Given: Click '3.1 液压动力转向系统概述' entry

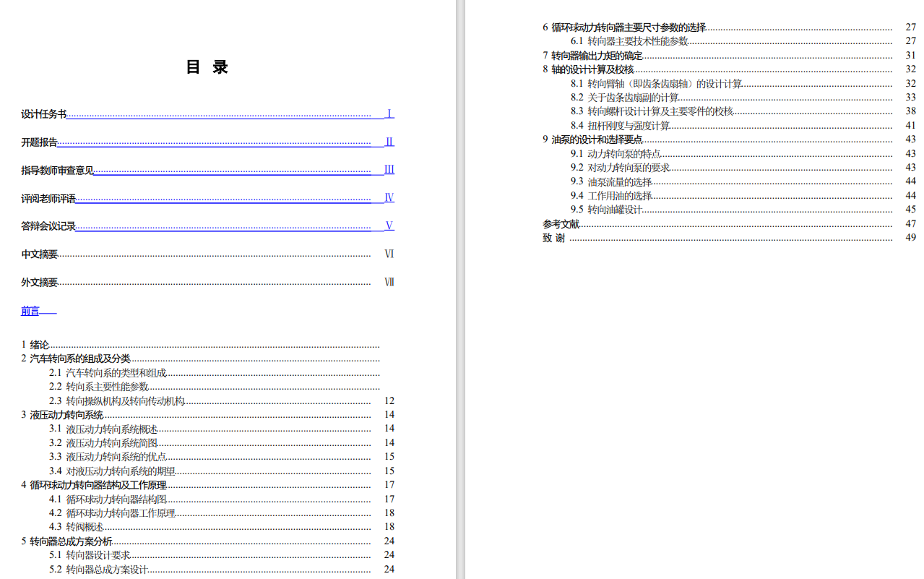Looking at the screenshot, I should 222,429.
